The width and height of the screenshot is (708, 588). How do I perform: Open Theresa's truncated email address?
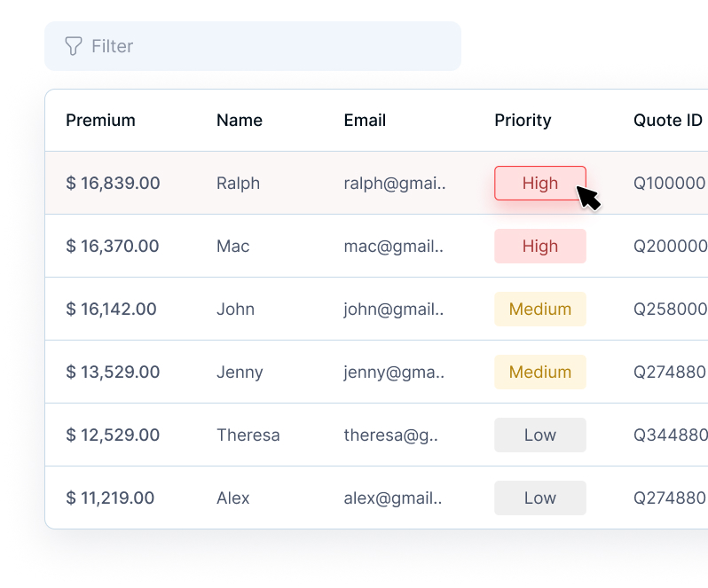click(390, 435)
